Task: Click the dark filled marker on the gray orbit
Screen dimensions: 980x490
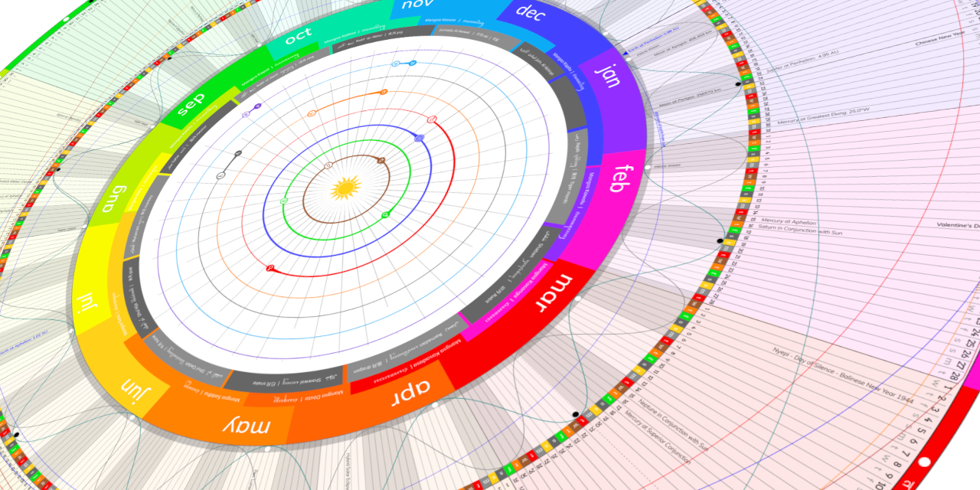Action: pos(239,153)
